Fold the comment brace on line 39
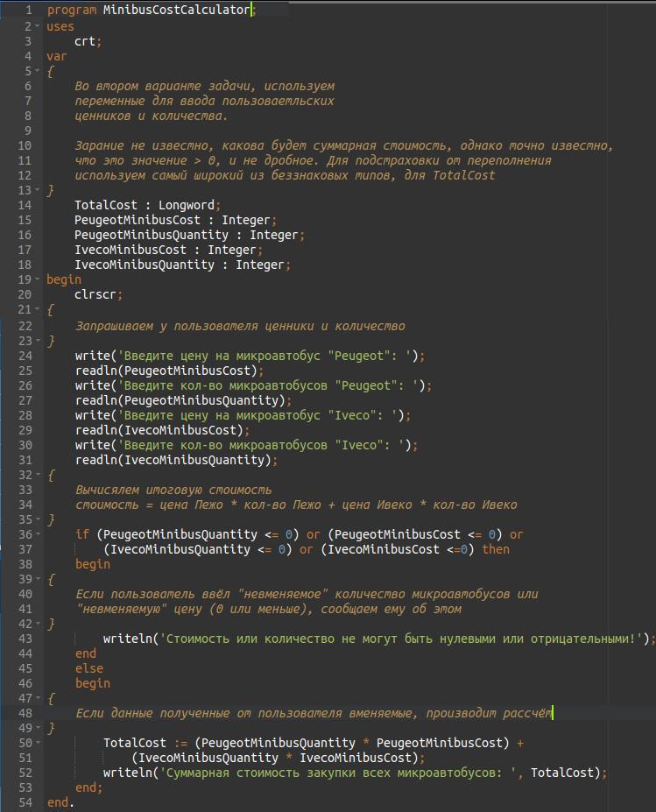This screenshot has height=812, width=656. (37, 579)
